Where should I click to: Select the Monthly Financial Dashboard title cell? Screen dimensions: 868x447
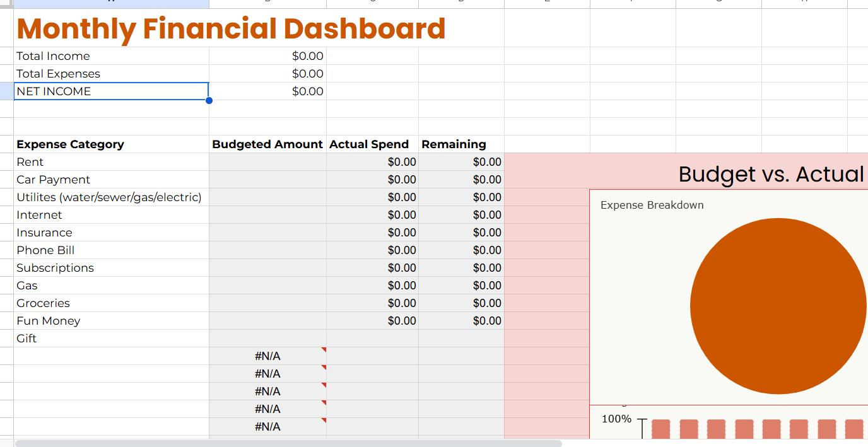pos(231,28)
